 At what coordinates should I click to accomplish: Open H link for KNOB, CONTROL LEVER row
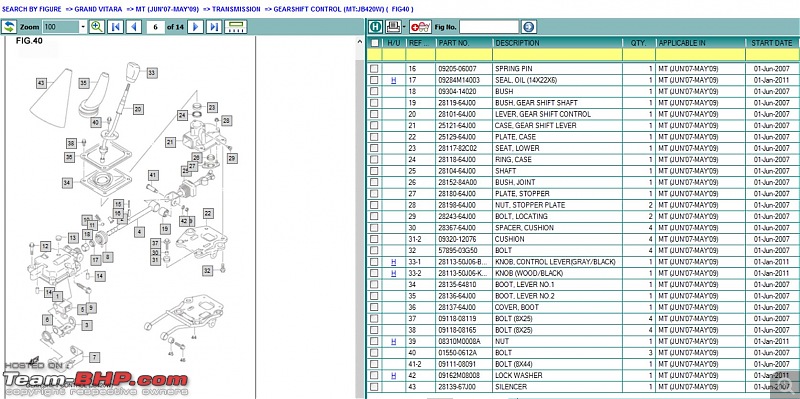393,262
